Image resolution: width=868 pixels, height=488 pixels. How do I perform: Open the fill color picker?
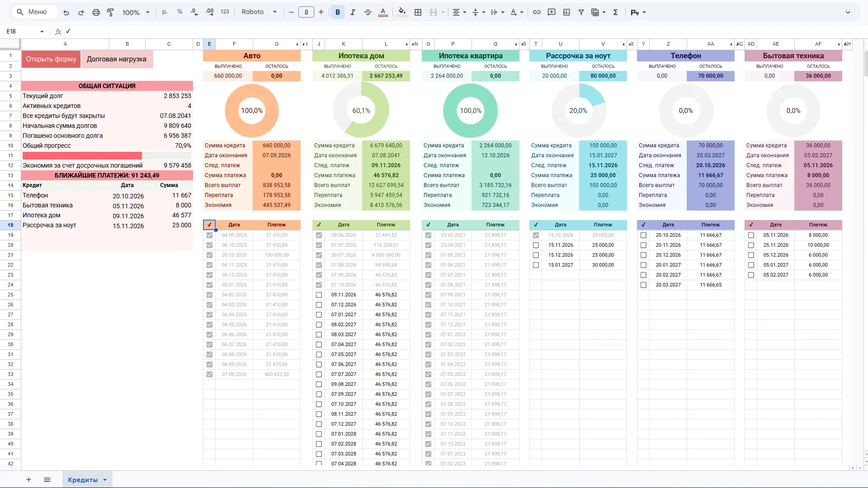click(x=402, y=12)
